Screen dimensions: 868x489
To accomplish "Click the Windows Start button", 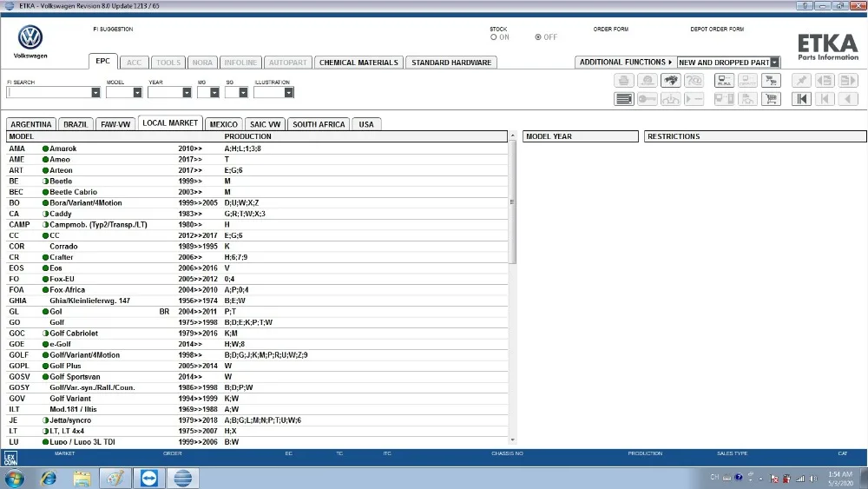I will [x=15, y=478].
